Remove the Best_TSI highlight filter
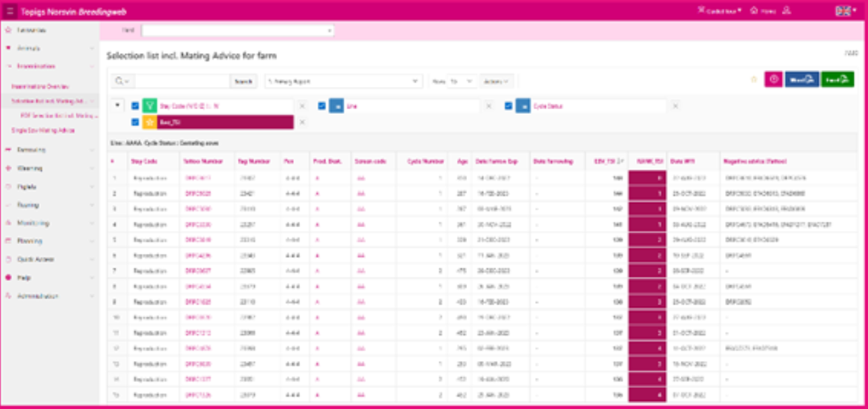Screen dimensions: 868x409 [x=302, y=122]
